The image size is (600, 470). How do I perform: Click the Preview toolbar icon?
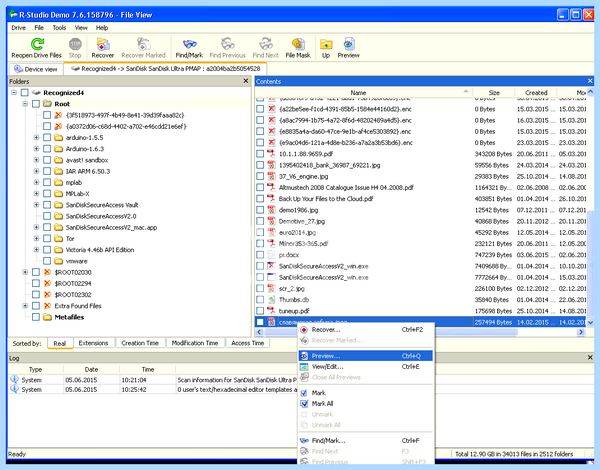tap(349, 44)
